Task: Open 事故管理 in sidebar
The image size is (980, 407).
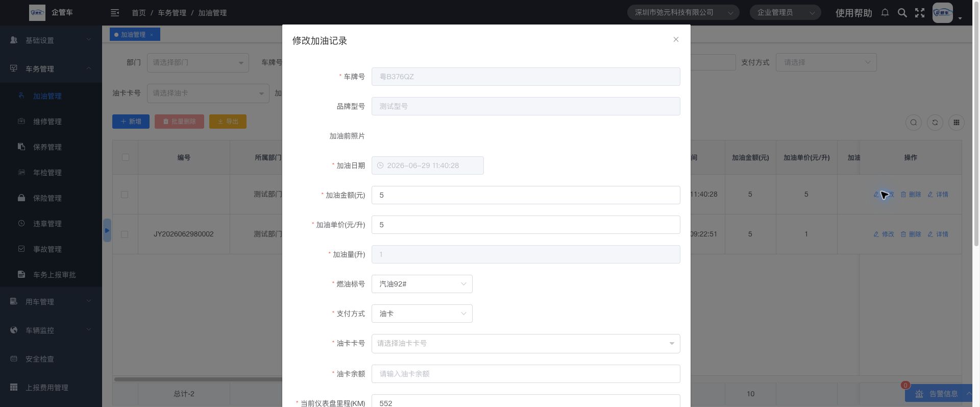Action: pos(51,249)
